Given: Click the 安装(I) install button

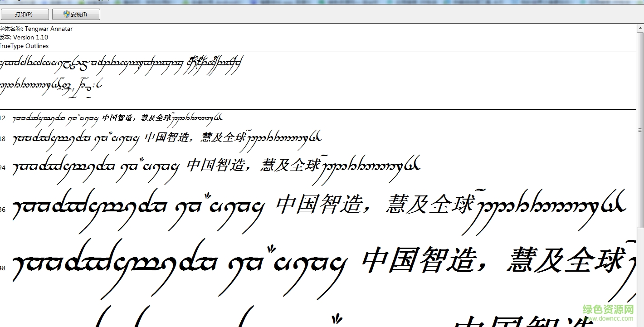Looking at the screenshot, I should point(76,15).
